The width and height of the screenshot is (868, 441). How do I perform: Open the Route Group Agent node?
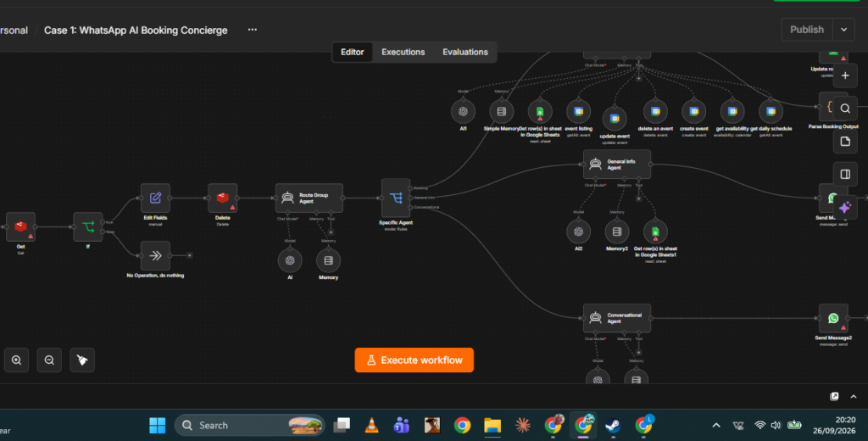(x=309, y=198)
